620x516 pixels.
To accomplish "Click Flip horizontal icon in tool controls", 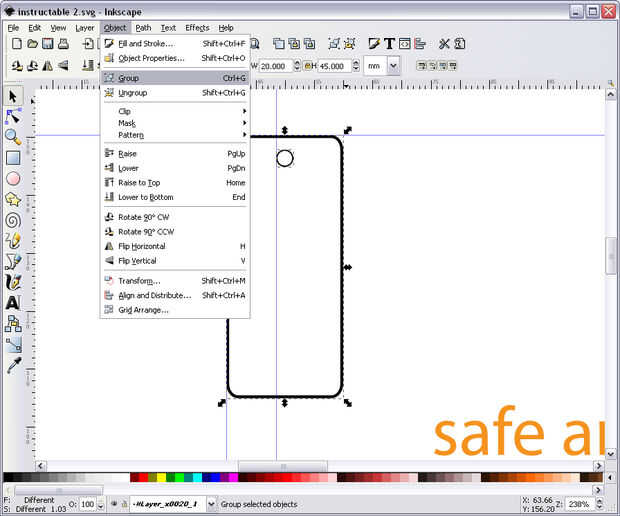I will point(48,65).
